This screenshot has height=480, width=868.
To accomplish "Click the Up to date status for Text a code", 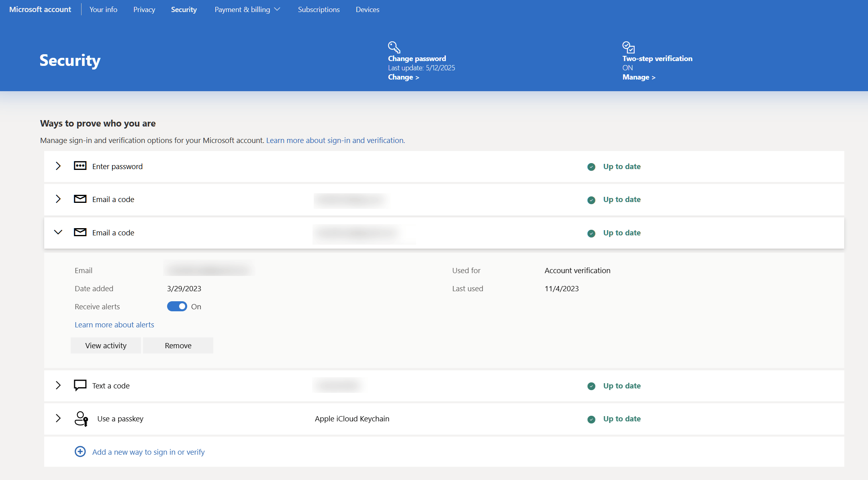I will [621, 386].
